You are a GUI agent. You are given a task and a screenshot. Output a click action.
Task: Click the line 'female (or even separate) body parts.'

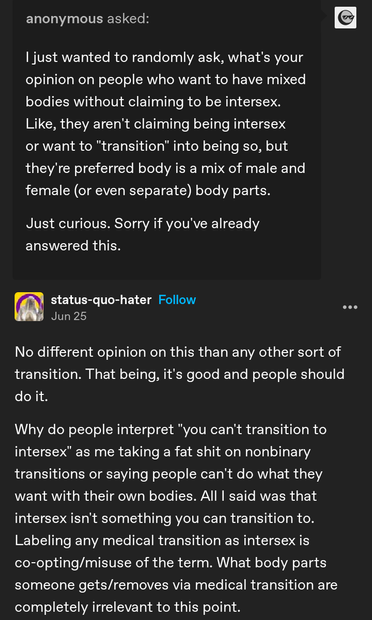click(x=148, y=191)
